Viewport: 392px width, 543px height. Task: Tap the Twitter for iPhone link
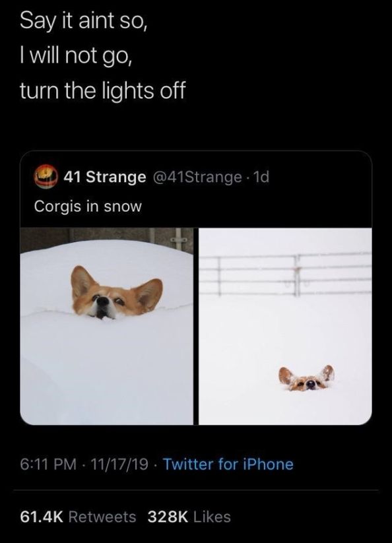coord(228,464)
